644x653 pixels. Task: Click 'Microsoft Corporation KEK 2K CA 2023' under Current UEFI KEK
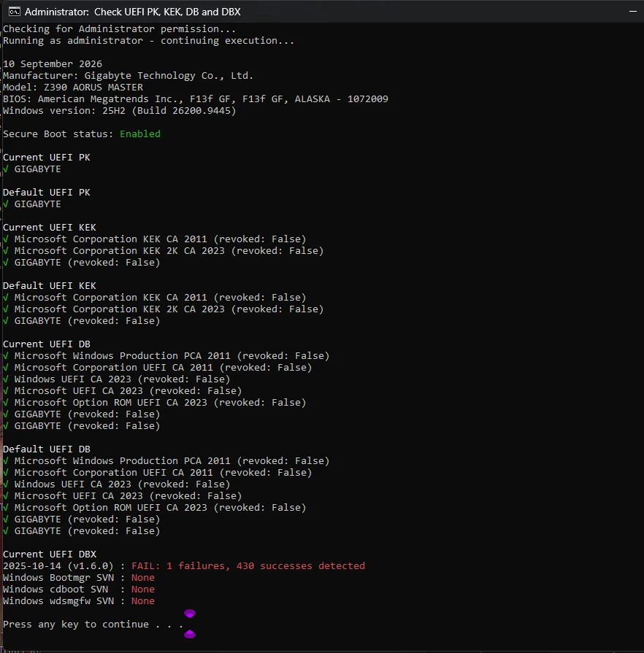coord(120,251)
